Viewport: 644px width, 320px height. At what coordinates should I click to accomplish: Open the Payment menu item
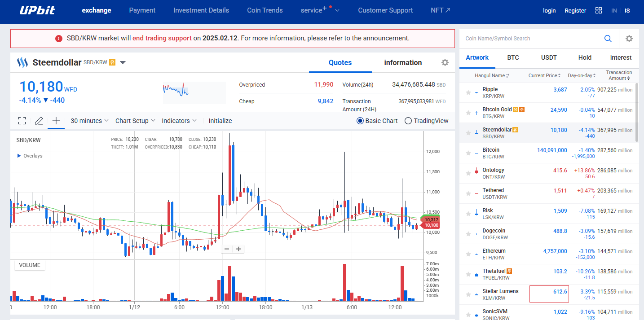click(142, 10)
